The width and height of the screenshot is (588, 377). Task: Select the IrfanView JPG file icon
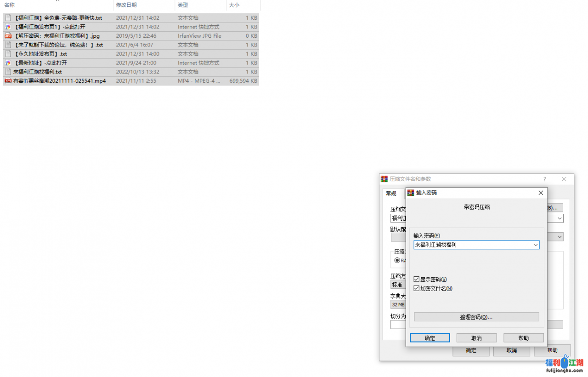pos(8,36)
